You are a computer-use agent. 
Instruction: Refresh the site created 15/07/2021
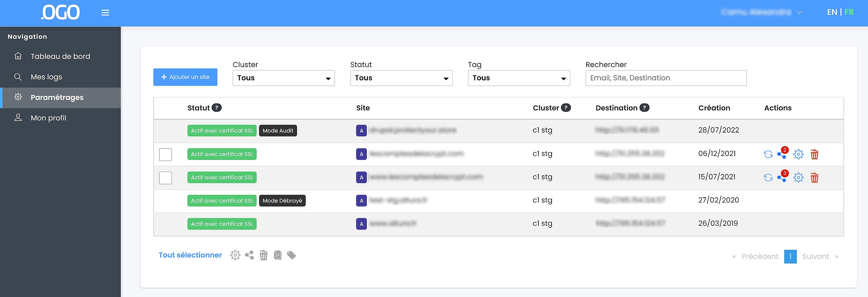[768, 178]
